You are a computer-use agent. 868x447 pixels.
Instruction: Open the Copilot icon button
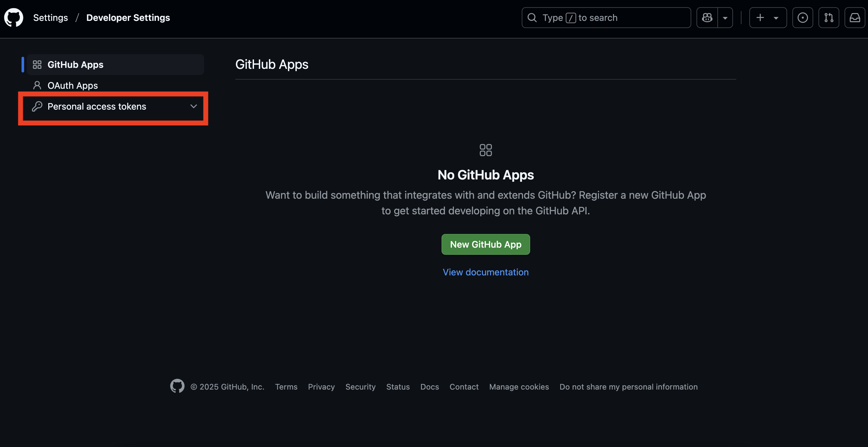click(x=707, y=18)
